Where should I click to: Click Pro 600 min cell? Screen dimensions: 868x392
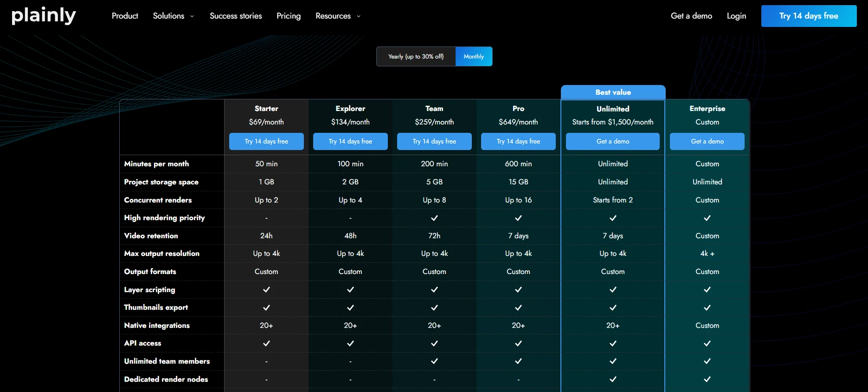pos(518,163)
